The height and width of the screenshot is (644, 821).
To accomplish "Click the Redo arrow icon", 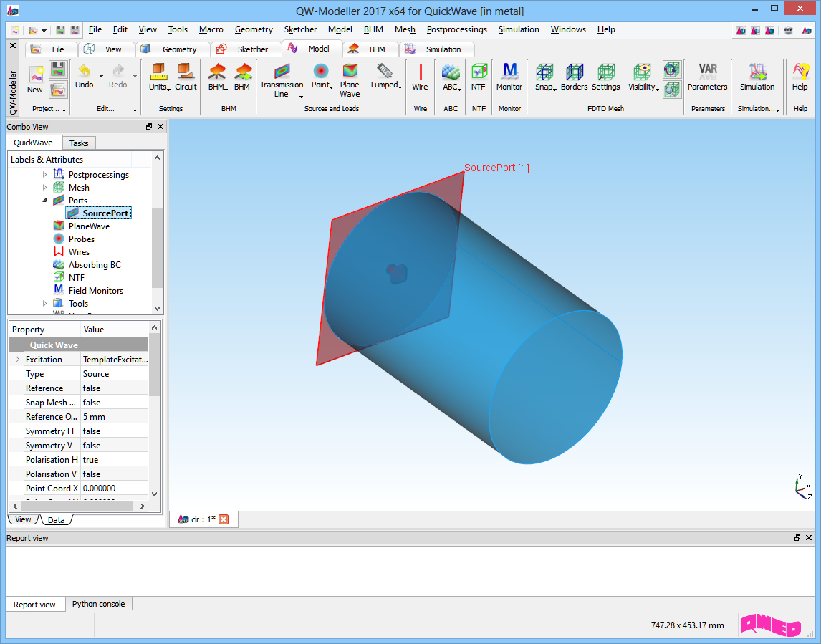I will (118, 70).
